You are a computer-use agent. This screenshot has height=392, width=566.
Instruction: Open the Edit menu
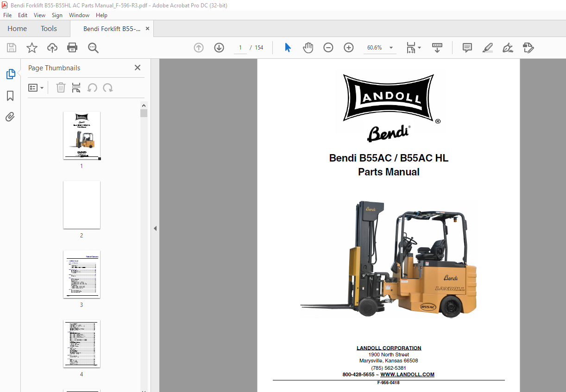click(23, 15)
